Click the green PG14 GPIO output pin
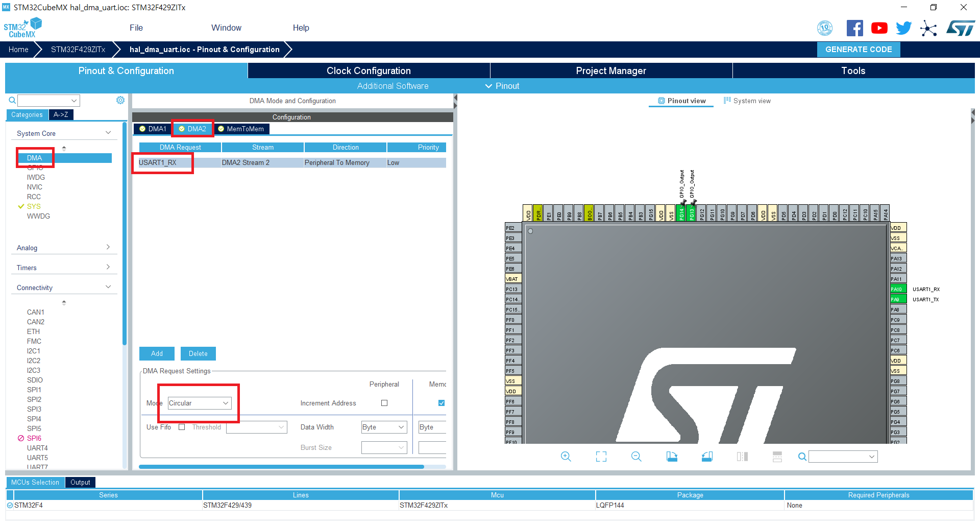 click(x=681, y=213)
